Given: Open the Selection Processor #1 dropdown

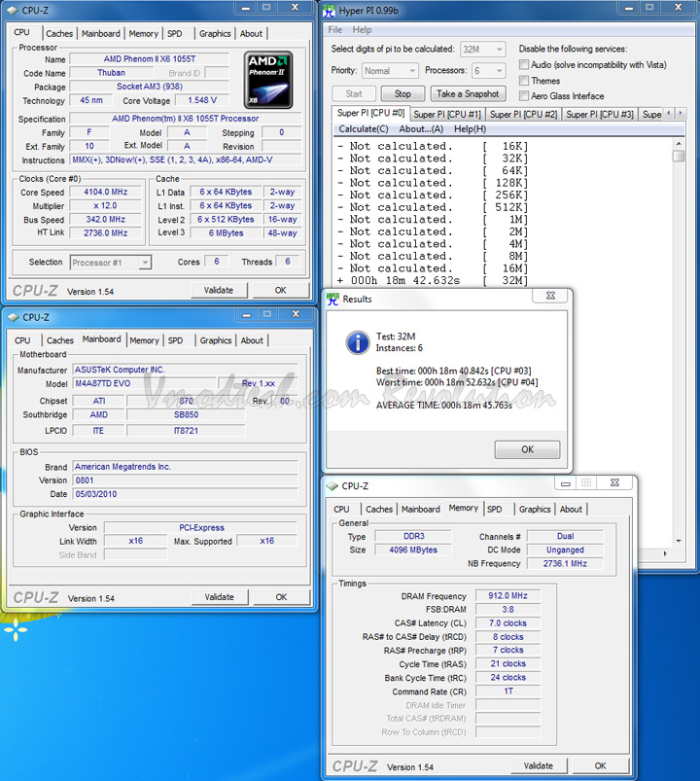Looking at the screenshot, I should point(110,263).
